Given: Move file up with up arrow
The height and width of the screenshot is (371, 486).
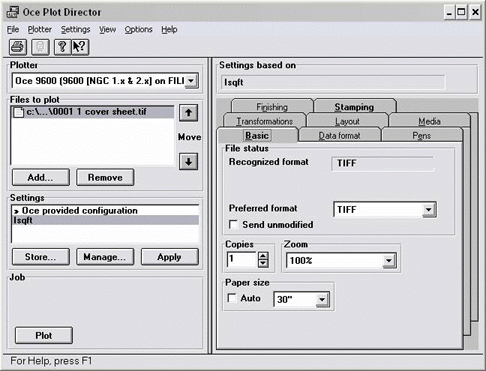Looking at the screenshot, I should pos(189,113).
